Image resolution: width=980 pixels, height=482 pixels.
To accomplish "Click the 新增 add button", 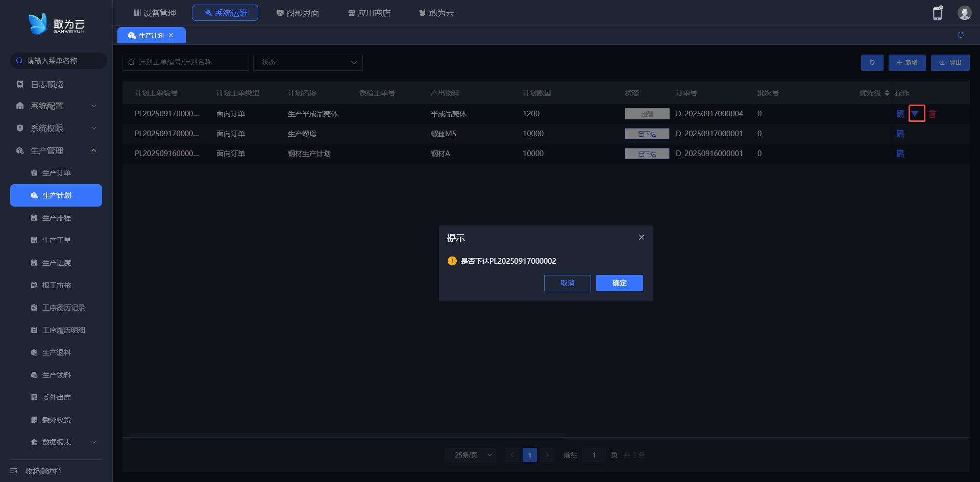I will [x=907, y=63].
